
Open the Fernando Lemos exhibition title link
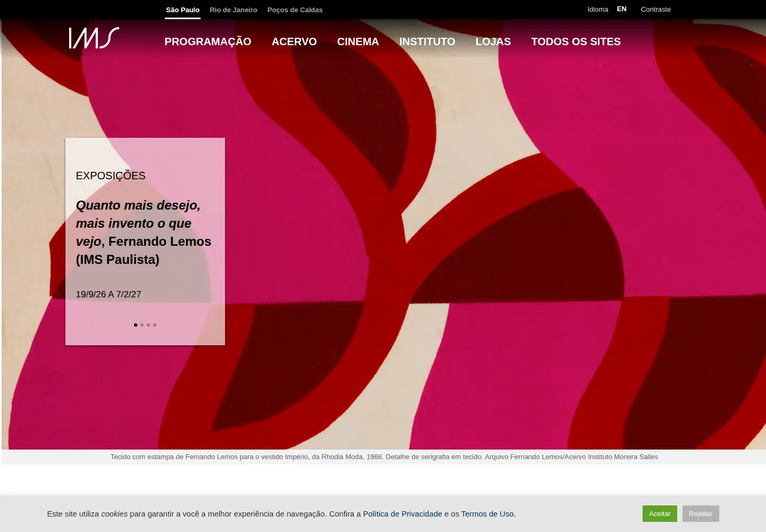click(144, 232)
